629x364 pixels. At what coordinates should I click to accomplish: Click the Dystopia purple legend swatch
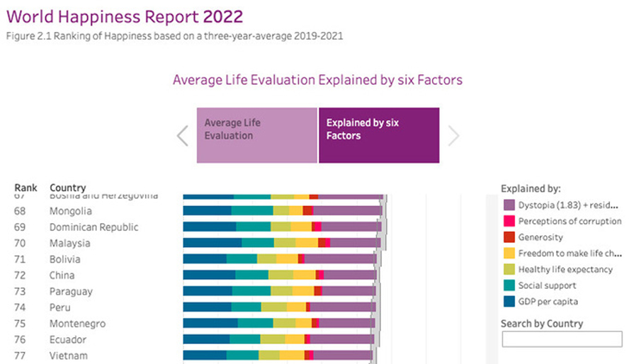click(509, 205)
